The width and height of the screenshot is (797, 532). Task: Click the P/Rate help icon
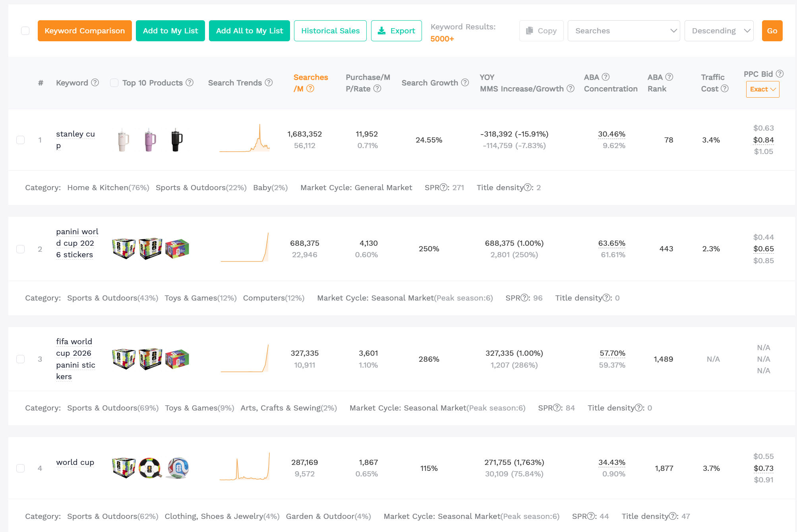377,89
